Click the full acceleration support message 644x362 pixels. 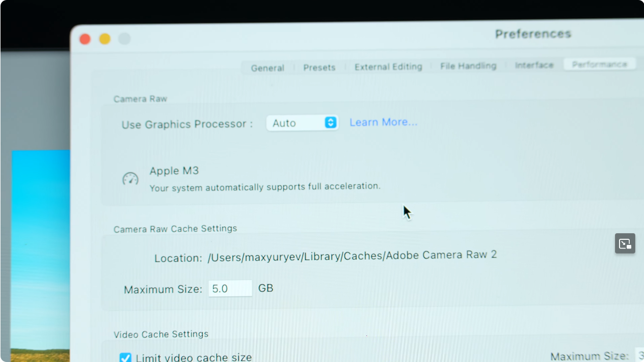point(265,187)
